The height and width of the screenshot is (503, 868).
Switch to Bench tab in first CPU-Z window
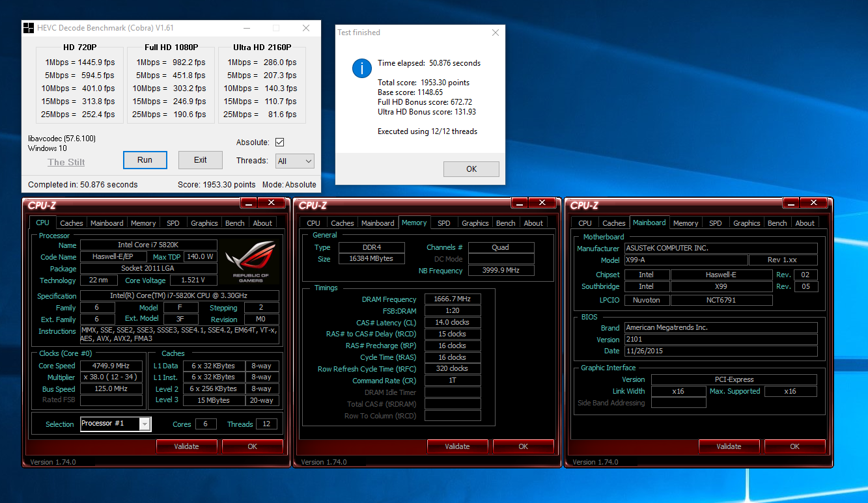(235, 223)
